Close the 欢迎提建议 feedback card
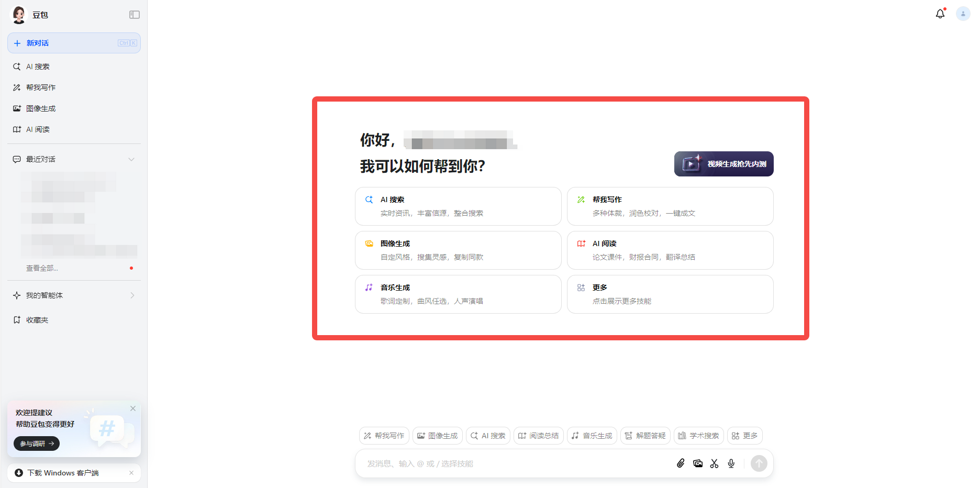This screenshot has height=488, width=980. click(x=133, y=408)
